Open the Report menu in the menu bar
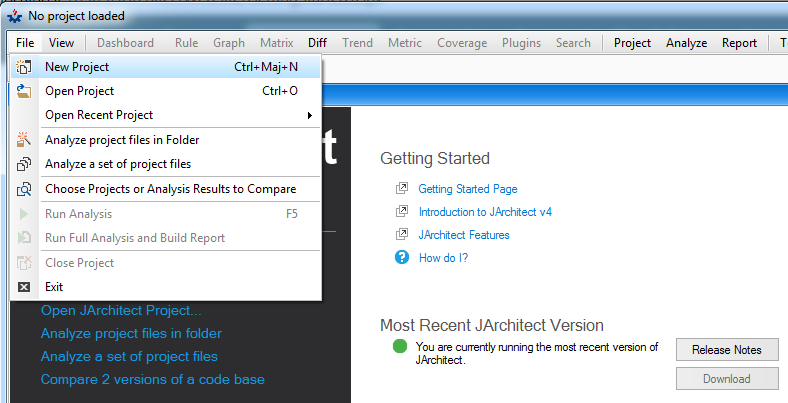788x403 pixels. click(x=739, y=43)
